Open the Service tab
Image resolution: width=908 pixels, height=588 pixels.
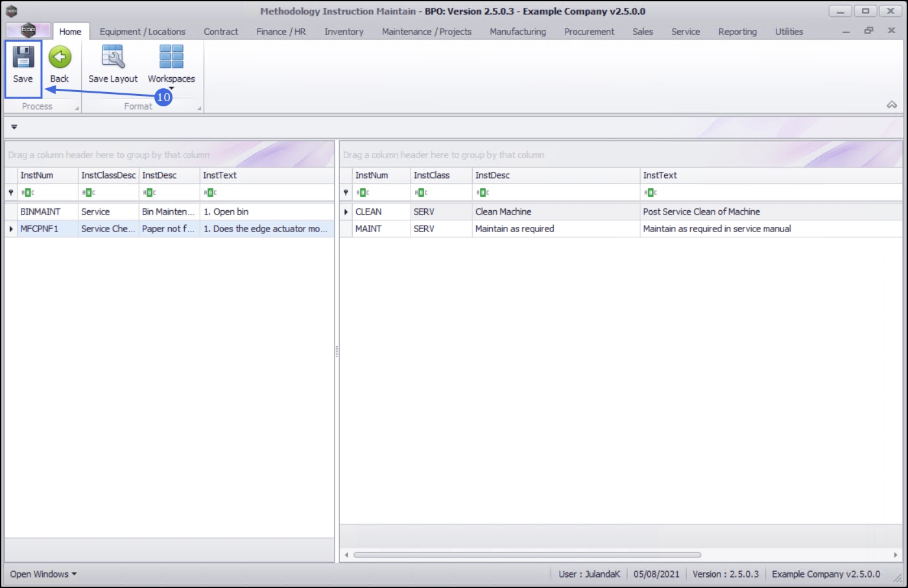point(686,31)
